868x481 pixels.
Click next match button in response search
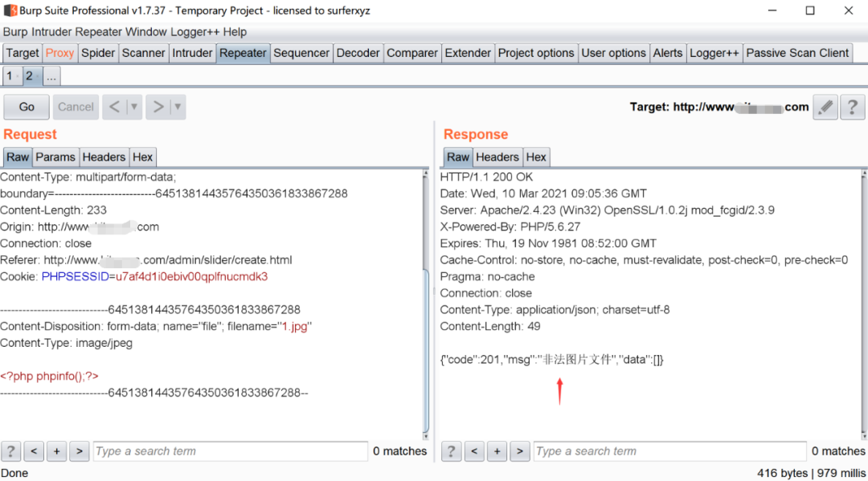pos(520,451)
